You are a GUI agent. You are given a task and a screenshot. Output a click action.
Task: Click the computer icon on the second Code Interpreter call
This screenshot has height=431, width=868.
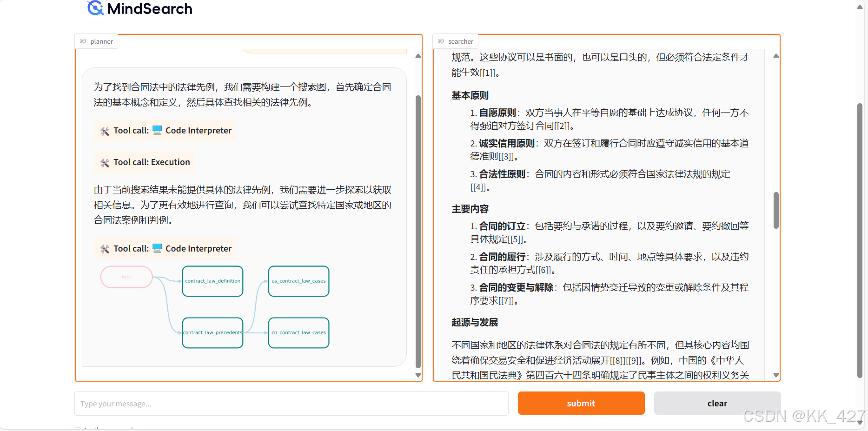pos(157,248)
